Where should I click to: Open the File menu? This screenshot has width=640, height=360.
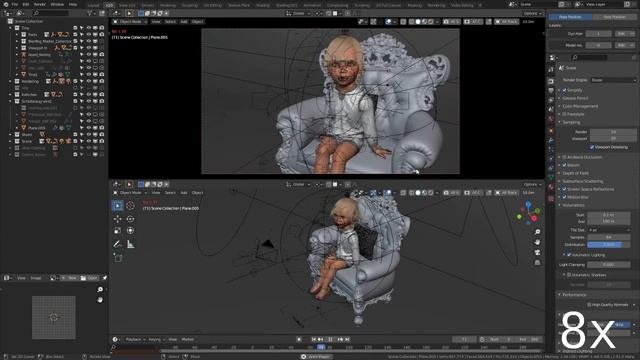(15, 4)
